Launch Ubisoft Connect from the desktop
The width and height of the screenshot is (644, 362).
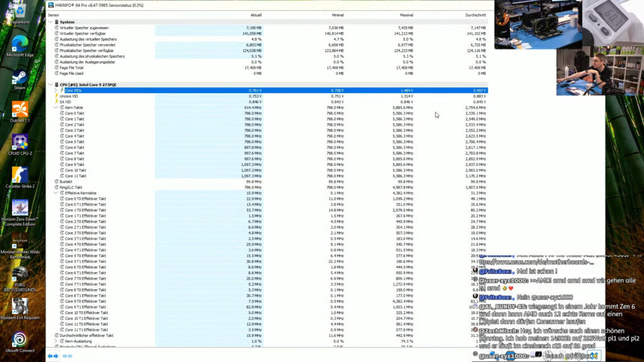(19, 342)
